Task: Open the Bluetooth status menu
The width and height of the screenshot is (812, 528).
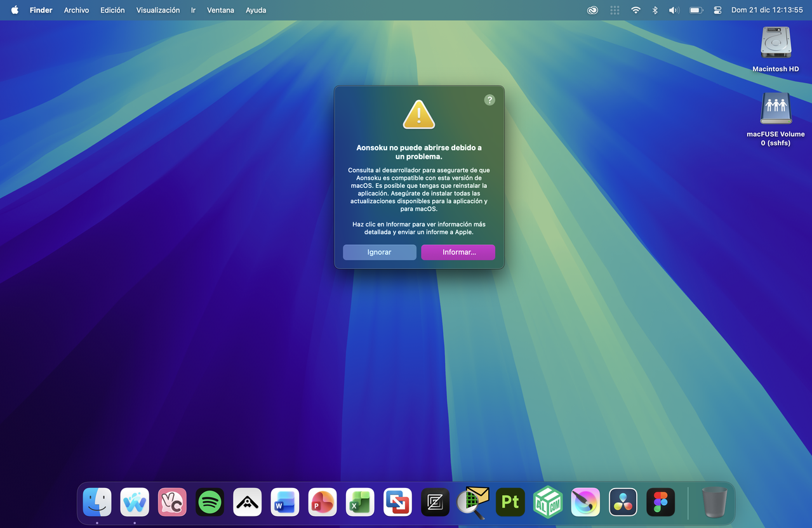Action: click(x=655, y=10)
